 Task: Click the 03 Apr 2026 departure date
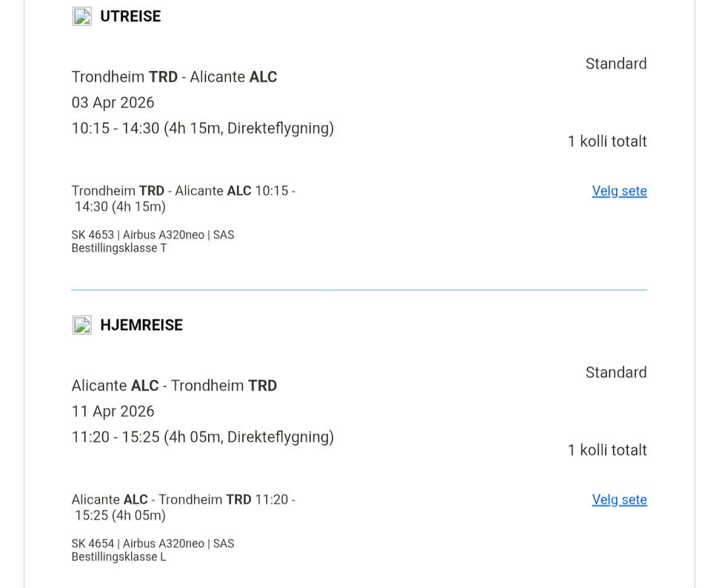(113, 103)
